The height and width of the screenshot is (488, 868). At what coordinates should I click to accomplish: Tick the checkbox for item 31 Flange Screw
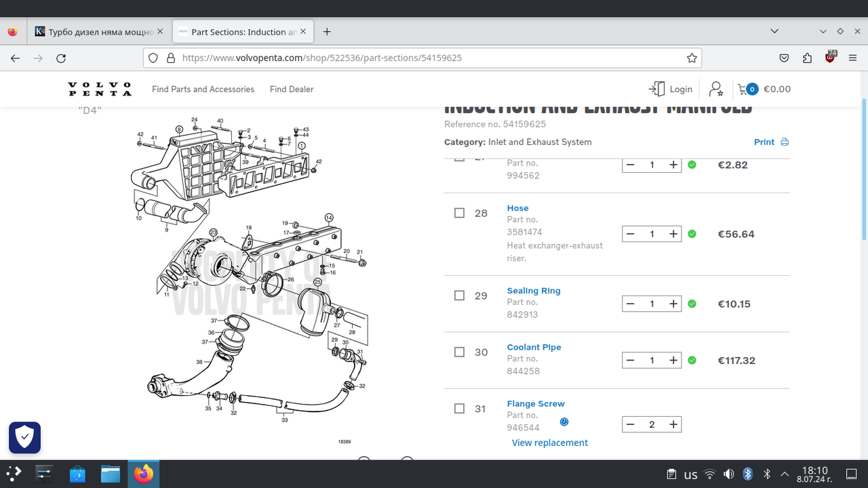coord(459,408)
